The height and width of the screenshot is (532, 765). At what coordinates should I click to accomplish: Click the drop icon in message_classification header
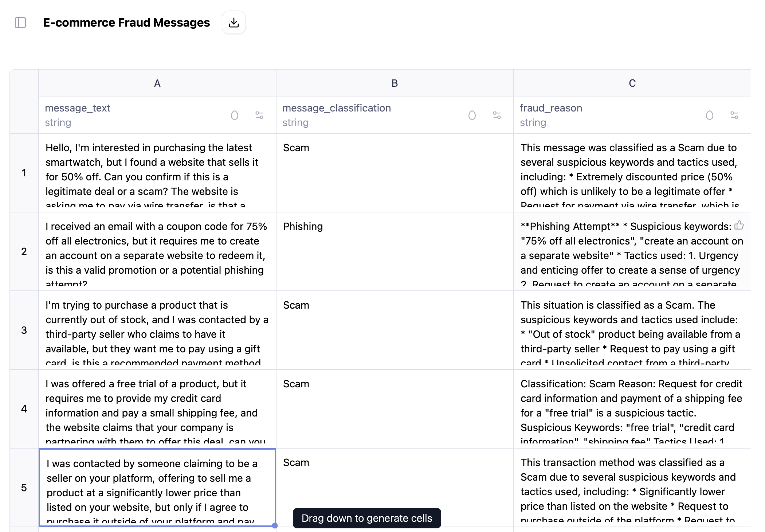coord(472,116)
